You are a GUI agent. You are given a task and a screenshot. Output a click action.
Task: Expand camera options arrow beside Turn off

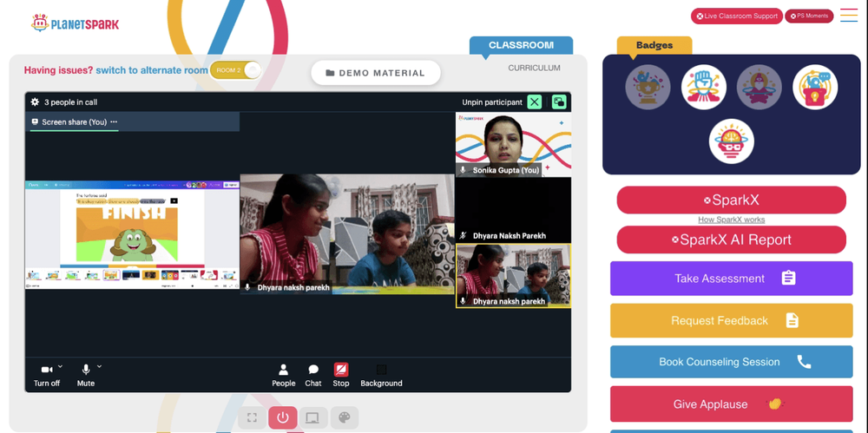click(61, 366)
